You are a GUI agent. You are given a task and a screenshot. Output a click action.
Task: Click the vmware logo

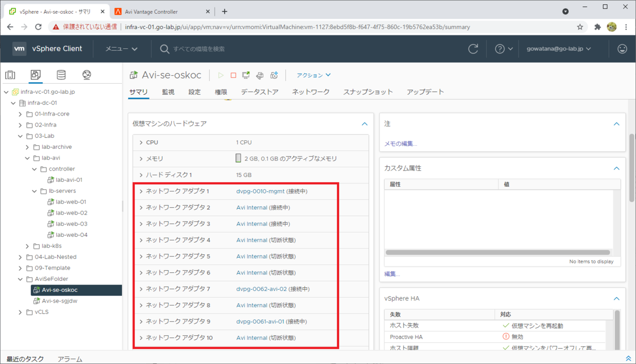[20, 49]
